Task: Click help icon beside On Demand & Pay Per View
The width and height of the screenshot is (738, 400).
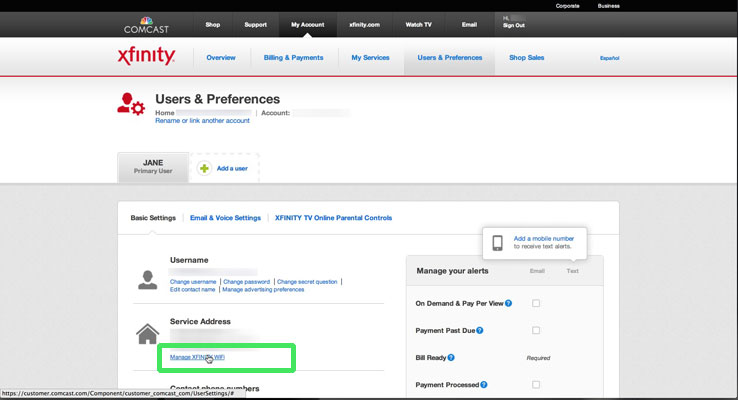Action: coord(509,303)
